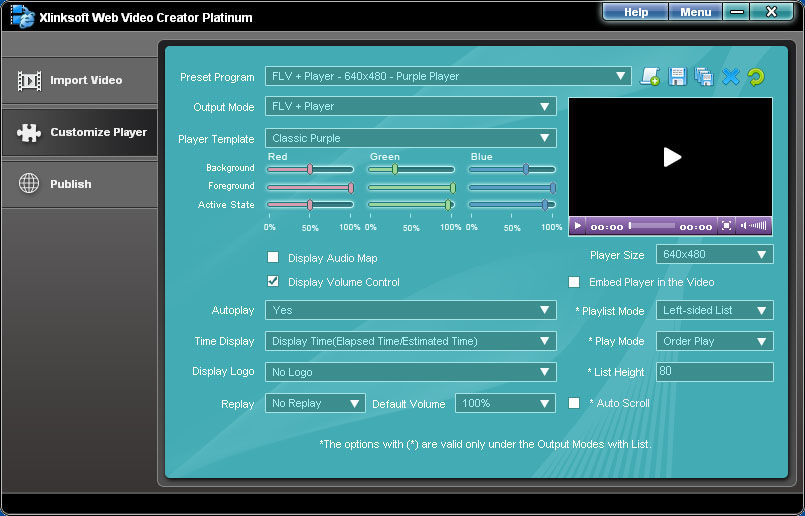
Task: Open the Playlist Mode dropdown
Action: (x=715, y=310)
